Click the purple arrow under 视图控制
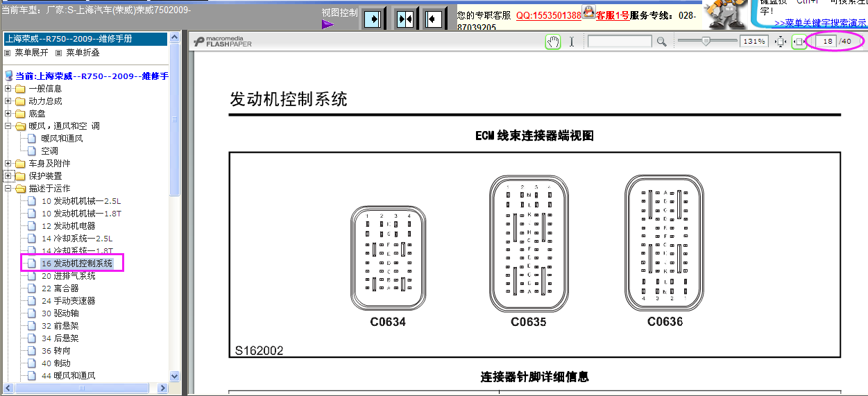 click(327, 24)
